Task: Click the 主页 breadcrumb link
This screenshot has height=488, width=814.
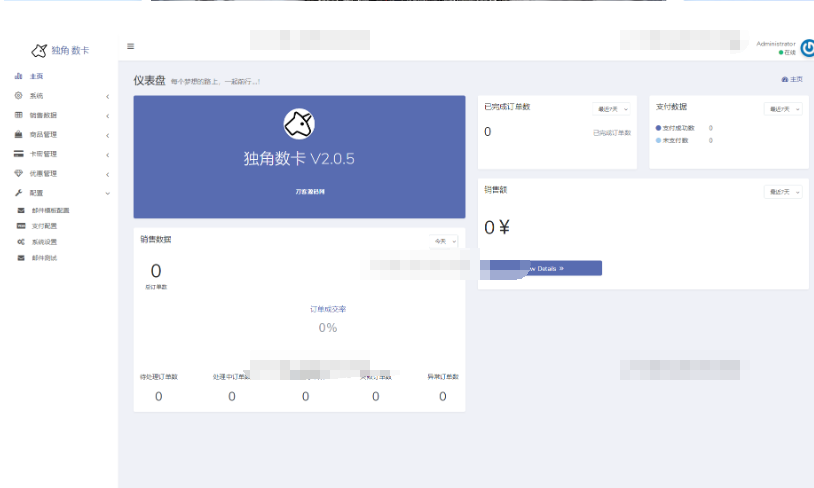Action: click(x=792, y=79)
